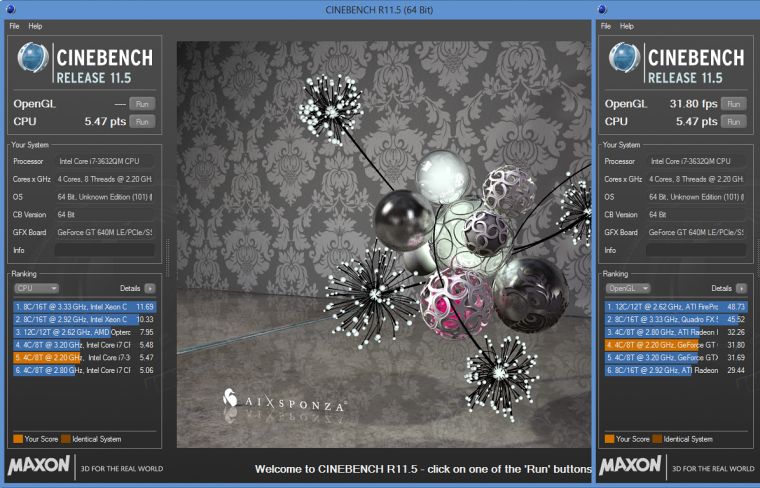
Task: Click the MAXON logo in right window
Action: pos(630,466)
